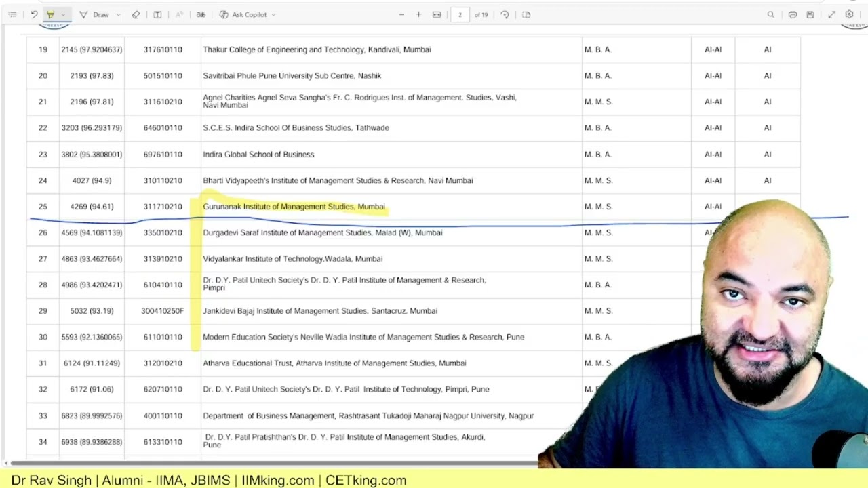
Task: Select the Draw pen tool
Action: coord(94,14)
